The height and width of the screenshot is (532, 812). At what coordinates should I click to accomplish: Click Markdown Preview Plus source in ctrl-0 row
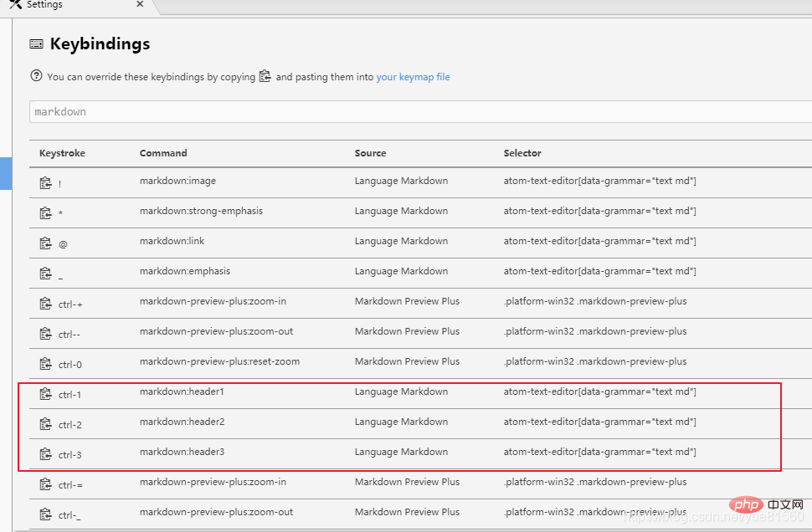pos(407,361)
